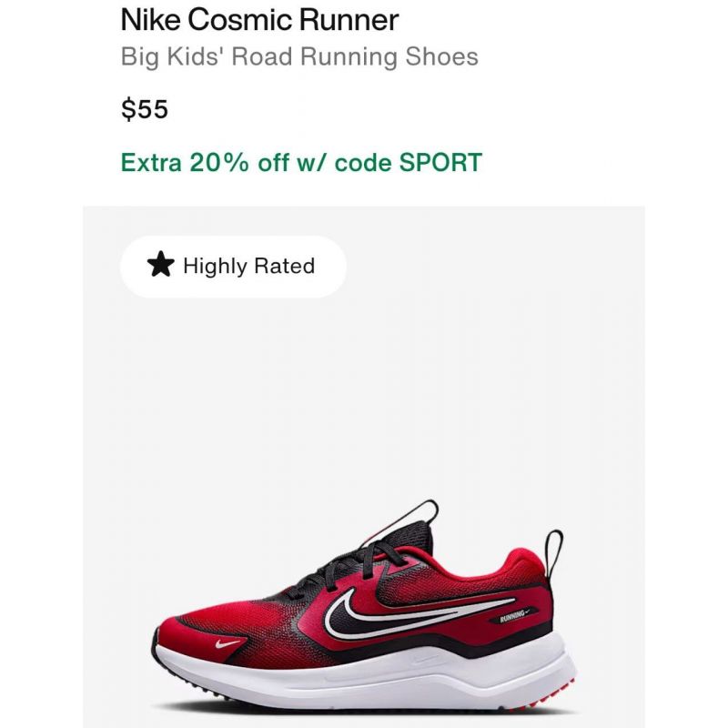Click the black star icon in badge
728x728 pixels.
161,265
